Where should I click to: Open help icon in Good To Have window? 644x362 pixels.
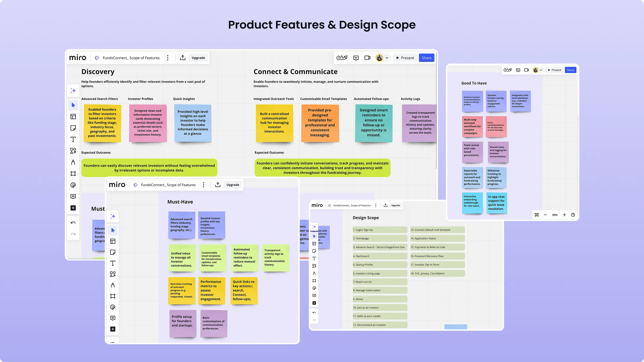(573, 215)
